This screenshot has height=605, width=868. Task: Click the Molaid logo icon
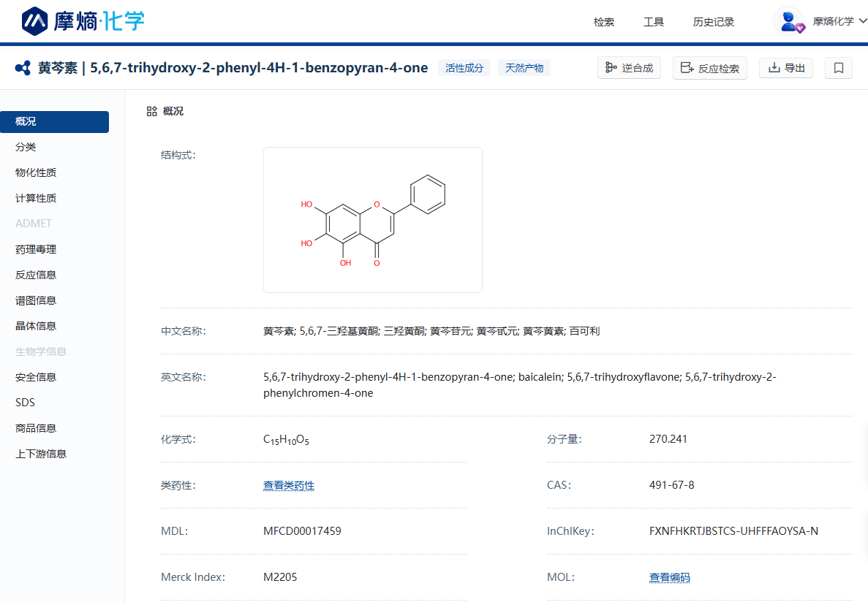(34, 21)
